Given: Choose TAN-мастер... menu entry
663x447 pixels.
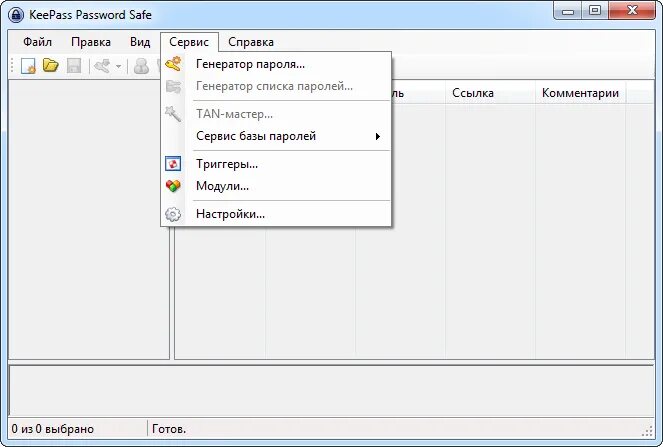Looking at the screenshot, I should [276, 114].
